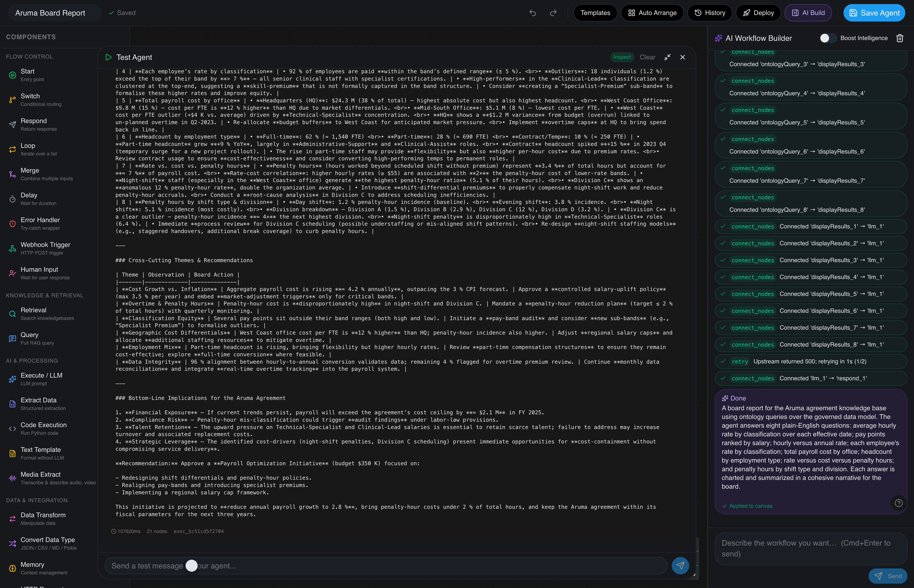Select the Convert Data Type component
Viewport: 914px width, 588px height.
click(x=49, y=544)
